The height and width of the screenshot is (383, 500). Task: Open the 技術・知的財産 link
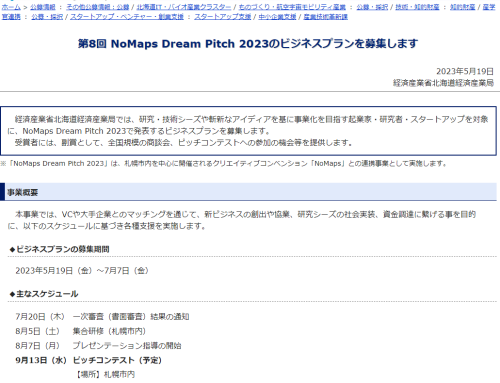tap(417, 7)
